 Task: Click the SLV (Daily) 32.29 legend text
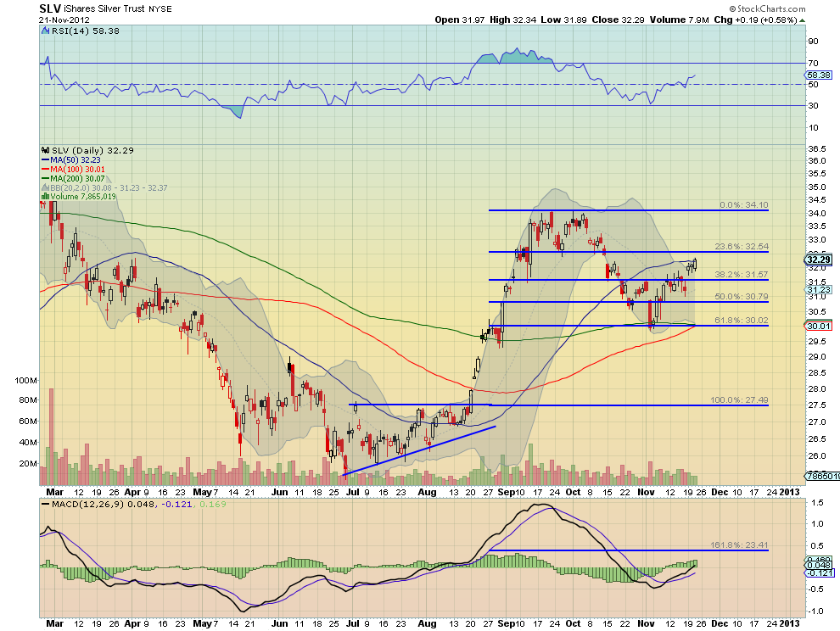pos(92,150)
